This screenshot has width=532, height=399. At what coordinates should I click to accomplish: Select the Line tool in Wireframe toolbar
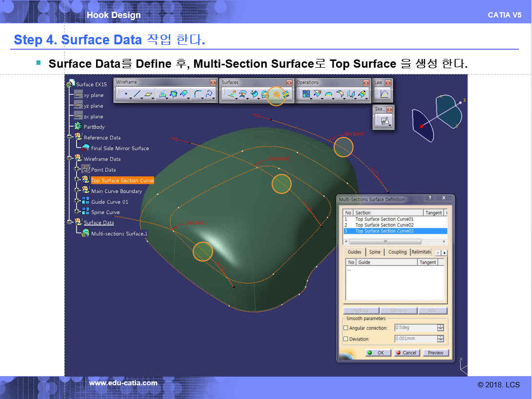pos(138,95)
